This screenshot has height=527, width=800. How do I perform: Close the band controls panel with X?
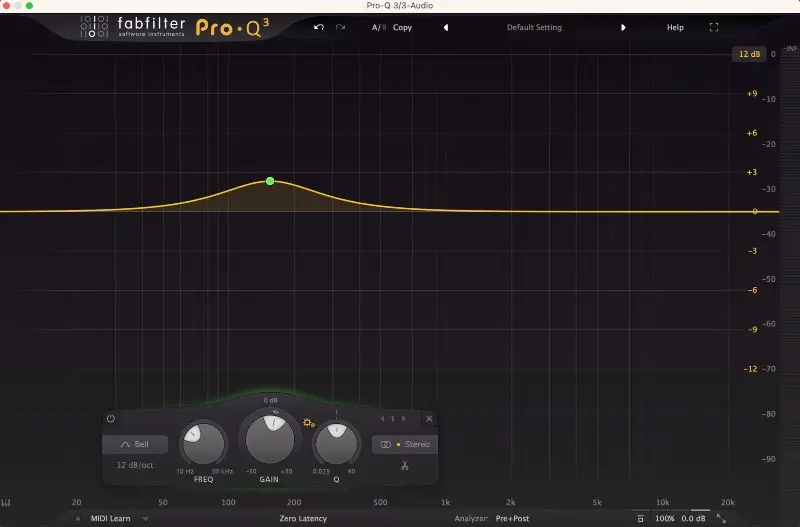tap(429, 419)
